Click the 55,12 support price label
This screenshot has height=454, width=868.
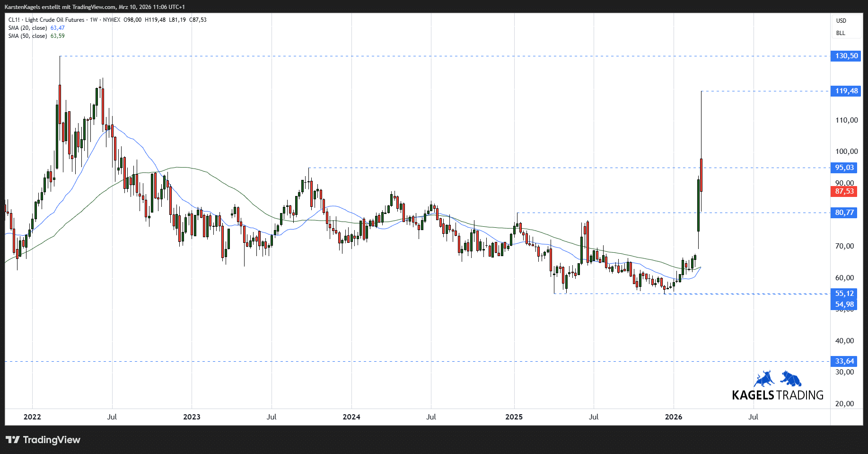click(x=844, y=294)
